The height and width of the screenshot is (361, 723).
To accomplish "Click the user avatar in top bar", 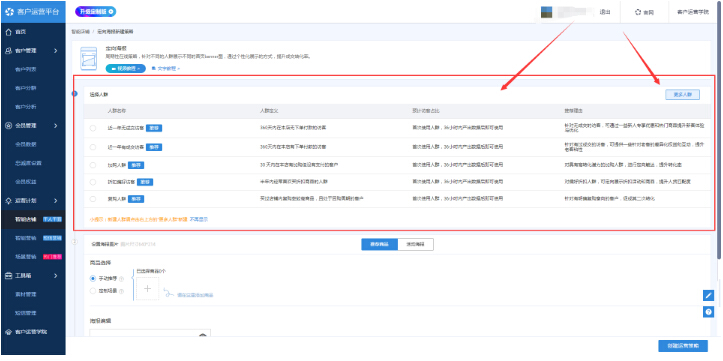I will [x=546, y=12].
